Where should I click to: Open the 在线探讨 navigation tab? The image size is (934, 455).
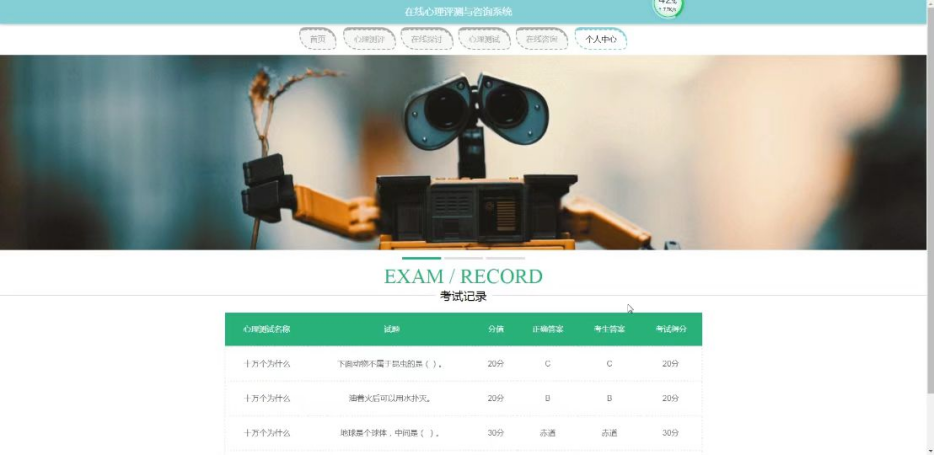(426, 39)
